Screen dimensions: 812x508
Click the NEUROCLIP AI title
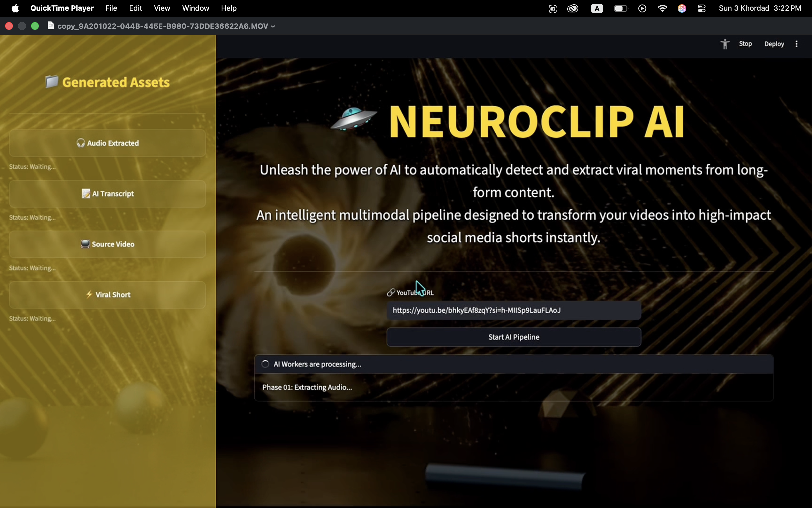537,122
